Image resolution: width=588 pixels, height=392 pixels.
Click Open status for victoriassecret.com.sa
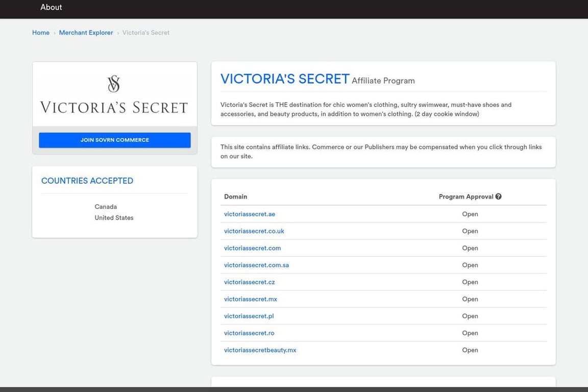tap(470, 265)
